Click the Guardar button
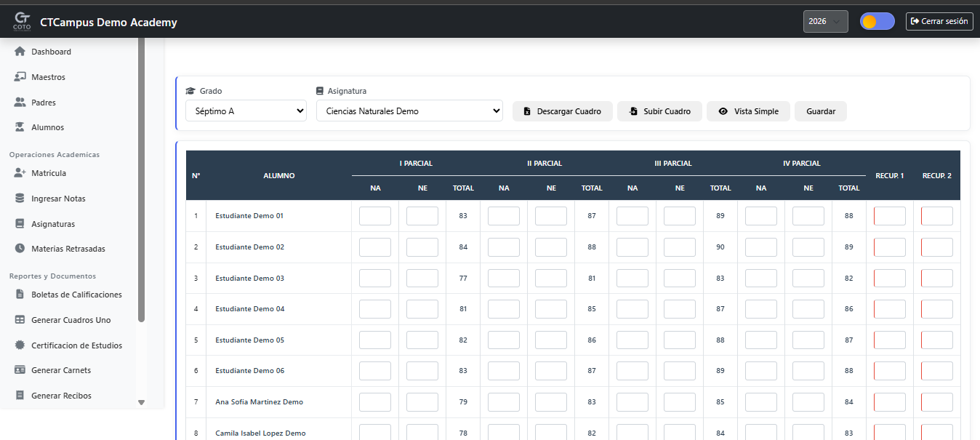Image resolution: width=980 pixels, height=440 pixels. [821, 111]
